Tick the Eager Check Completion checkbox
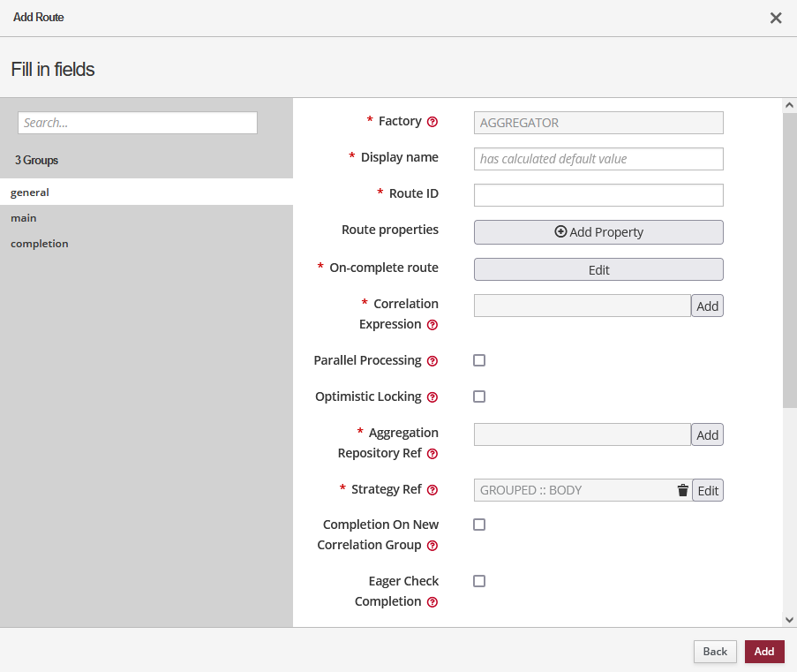 point(479,581)
